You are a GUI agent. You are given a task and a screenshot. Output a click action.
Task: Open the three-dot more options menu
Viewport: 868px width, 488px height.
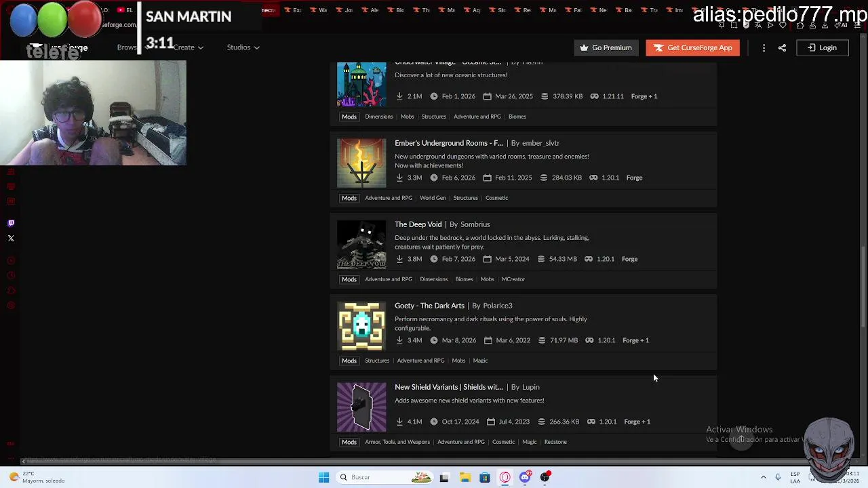click(764, 47)
